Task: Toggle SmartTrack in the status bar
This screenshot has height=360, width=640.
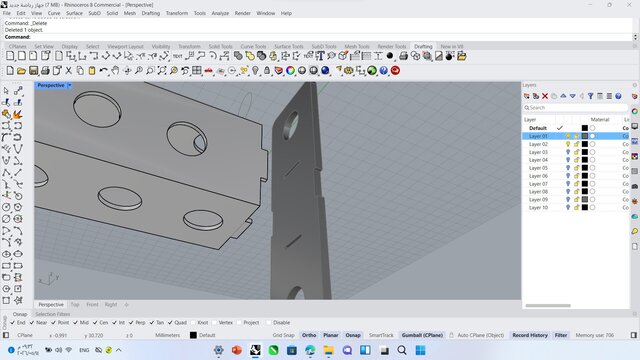Action: click(381, 335)
